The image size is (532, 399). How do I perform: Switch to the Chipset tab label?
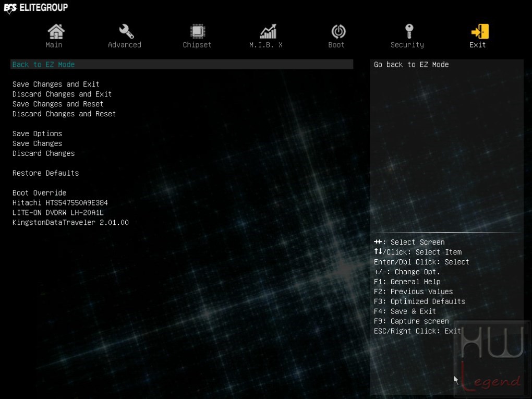[197, 45]
